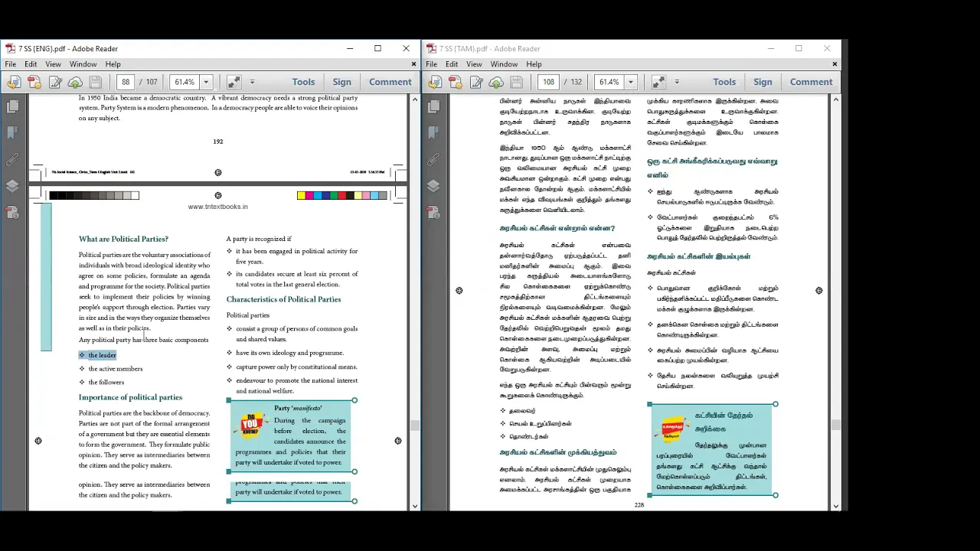Open Page Thumbnails panel in ENG reader sidebar
Viewport: 980px width, 551px height.
(x=12, y=107)
